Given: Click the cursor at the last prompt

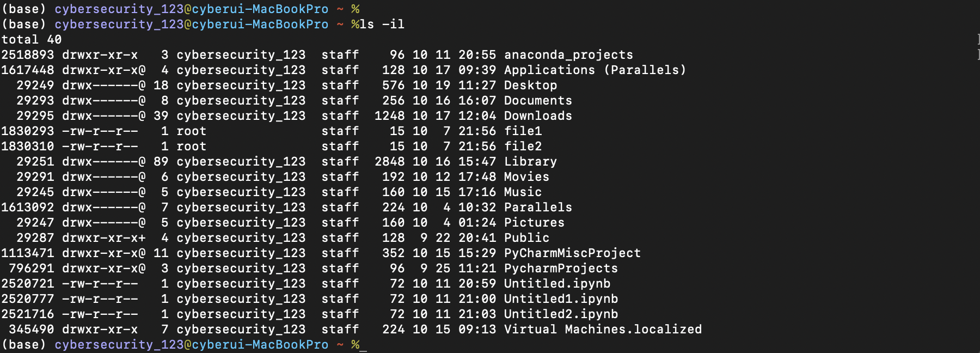Looking at the screenshot, I should tap(363, 345).
